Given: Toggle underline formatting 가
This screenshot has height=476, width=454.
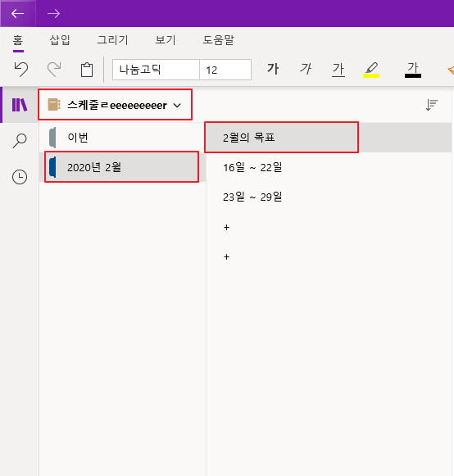Looking at the screenshot, I should pyautogui.click(x=338, y=70).
